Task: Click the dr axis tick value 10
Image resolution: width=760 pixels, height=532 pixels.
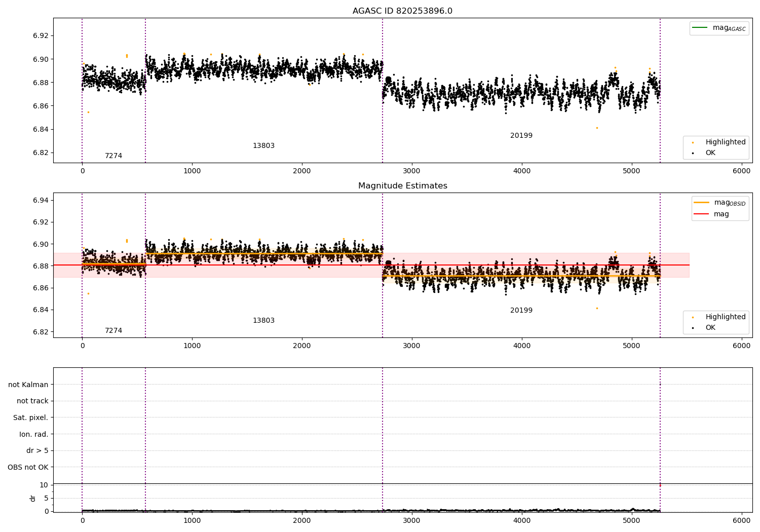Action: click(44, 485)
